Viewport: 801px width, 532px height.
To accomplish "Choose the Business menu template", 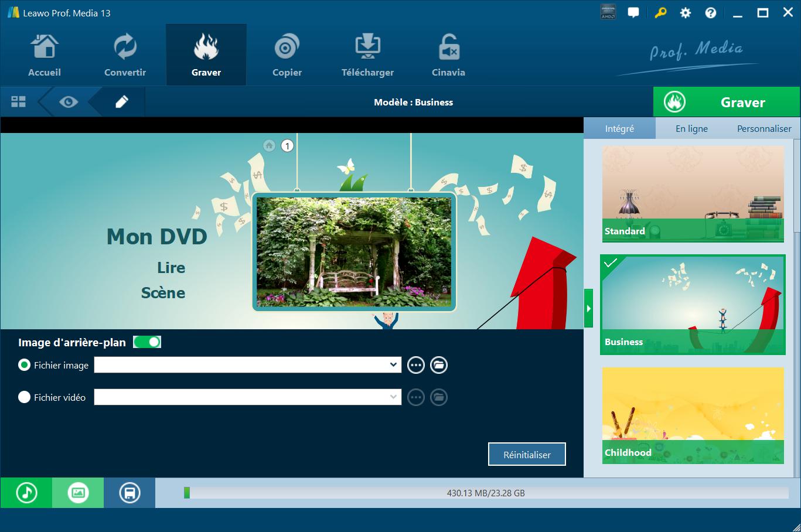I will (693, 305).
